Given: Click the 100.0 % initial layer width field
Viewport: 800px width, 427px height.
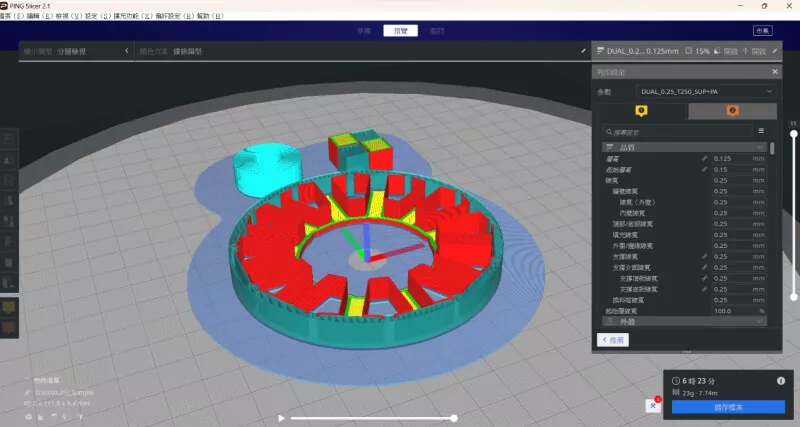Looking at the screenshot, I should pos(739,311).
